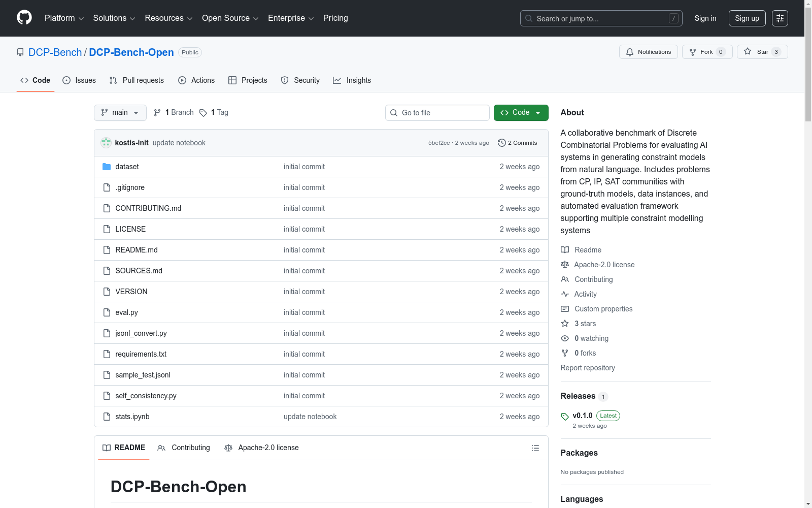
Task: Click the eye icon beside 0 watching
Action: (565, 338)
